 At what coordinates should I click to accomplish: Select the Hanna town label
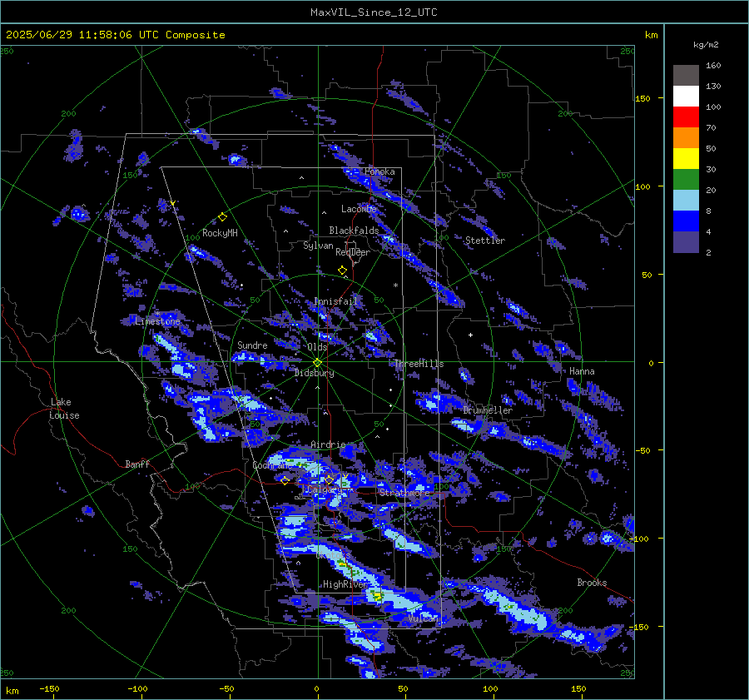pos(582,371)
